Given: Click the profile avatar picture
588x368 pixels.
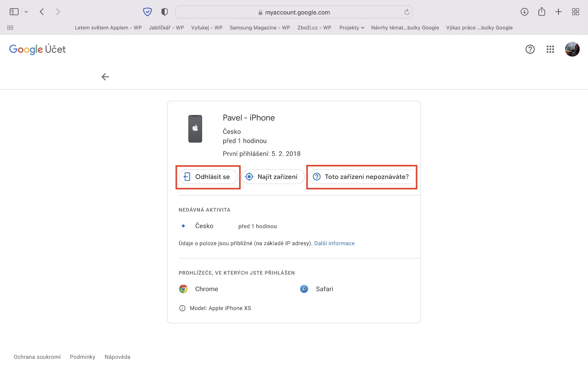Looking at the screenshot, I should pos(572,49).
